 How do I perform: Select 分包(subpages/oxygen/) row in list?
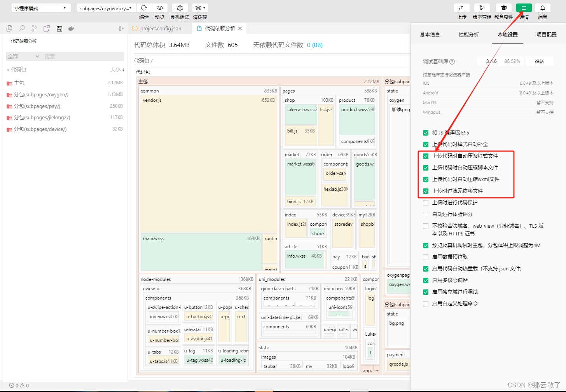(x=65, y=94)
